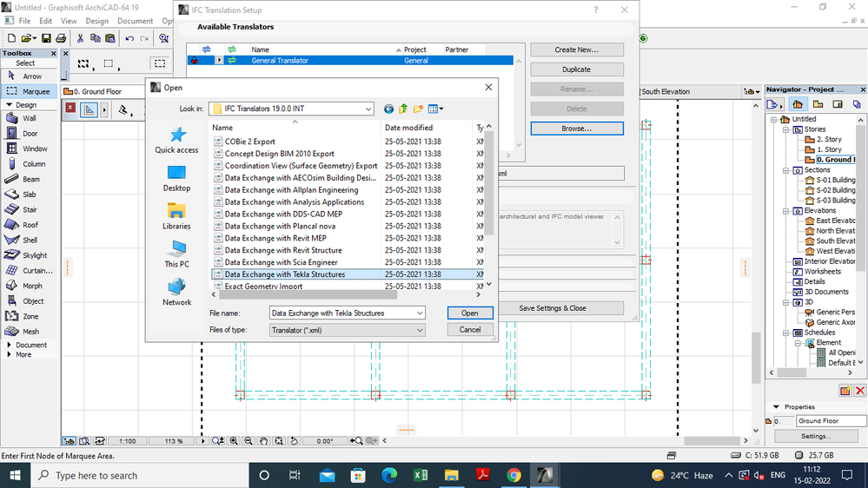The width and height of the screenshot is (868, 488).
Task: Collapse the Elevations node in Navigator
Action: click(x=785, y=211)
